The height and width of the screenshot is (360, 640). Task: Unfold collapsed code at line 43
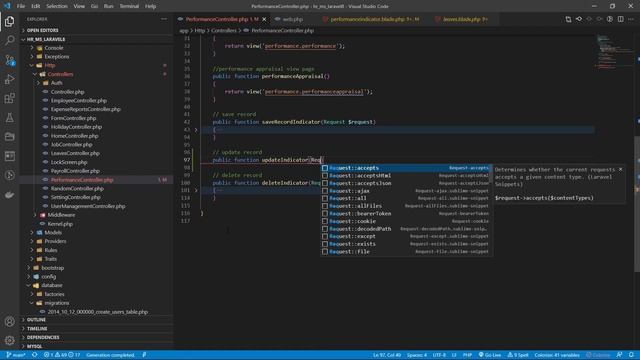(x=196, y=130)
